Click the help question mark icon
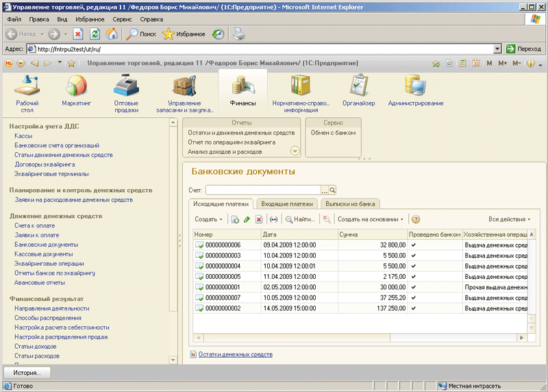 416,219
